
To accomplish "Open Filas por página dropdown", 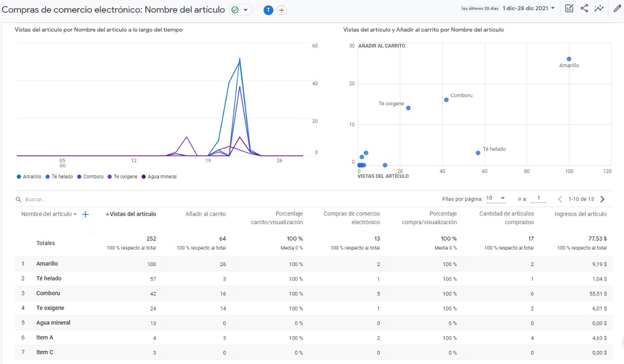I will pyautogui.click(x=496, y=199).
